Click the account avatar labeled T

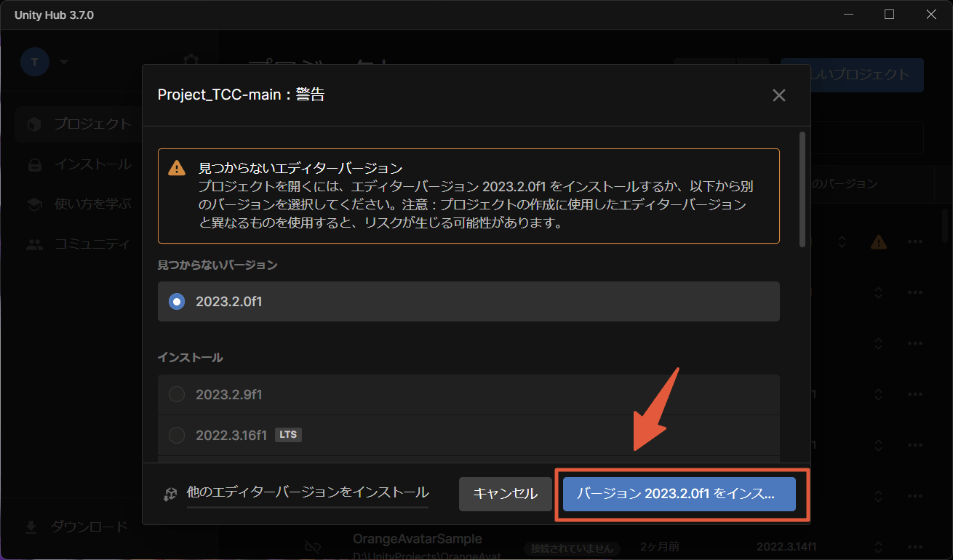coord(34,62)
